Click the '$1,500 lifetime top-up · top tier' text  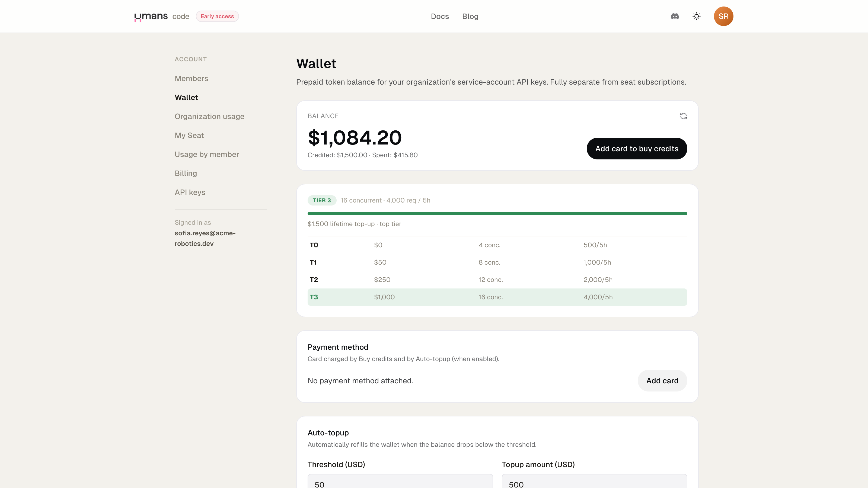coord(355,224)
